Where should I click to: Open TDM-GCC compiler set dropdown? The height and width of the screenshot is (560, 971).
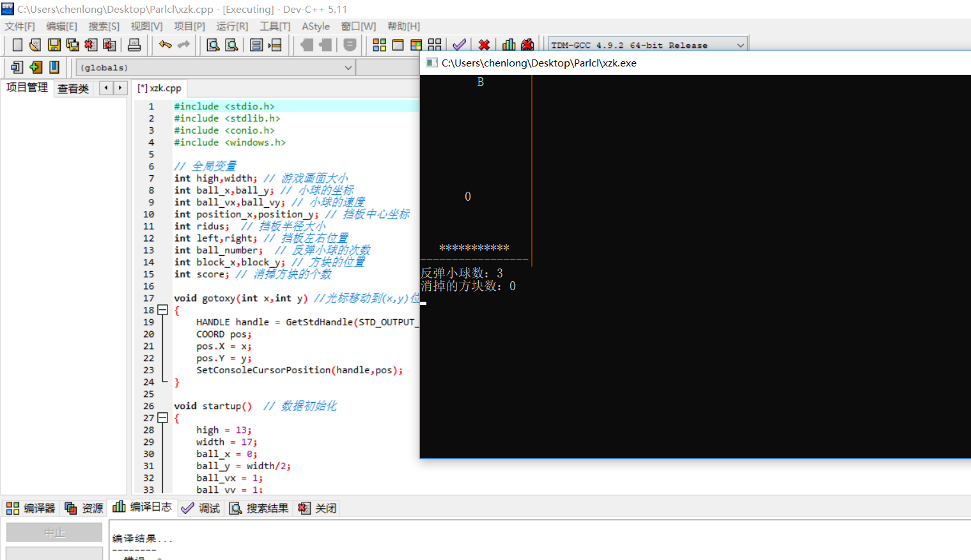(x=740, y=45)
